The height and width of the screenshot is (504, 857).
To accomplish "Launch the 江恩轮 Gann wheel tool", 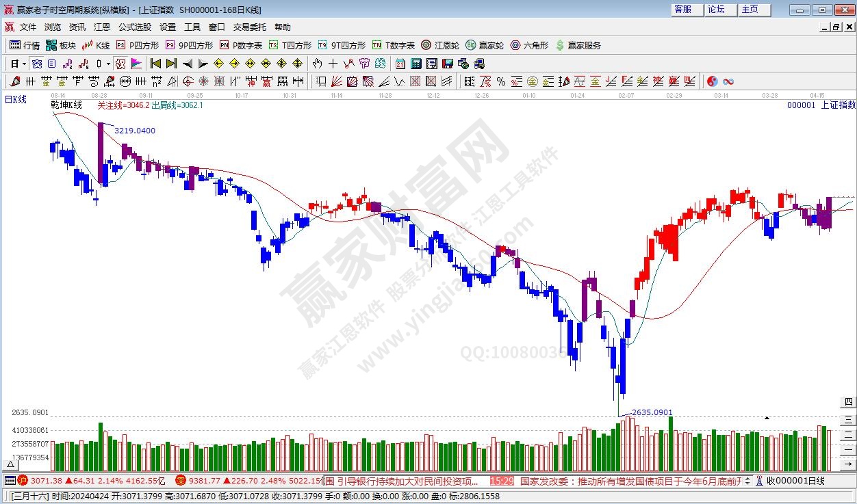I will click(439, 45).
